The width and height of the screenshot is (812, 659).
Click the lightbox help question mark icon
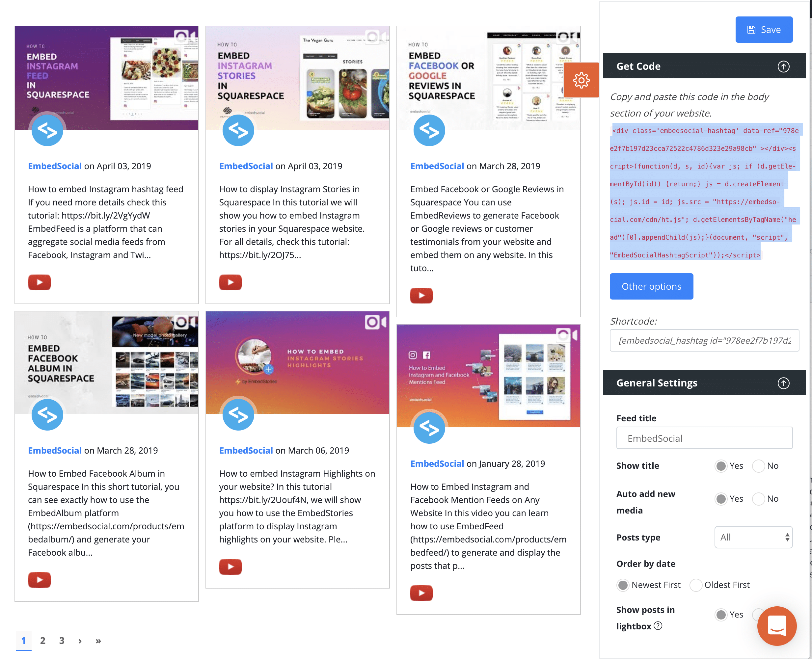[x=658, y=626]
